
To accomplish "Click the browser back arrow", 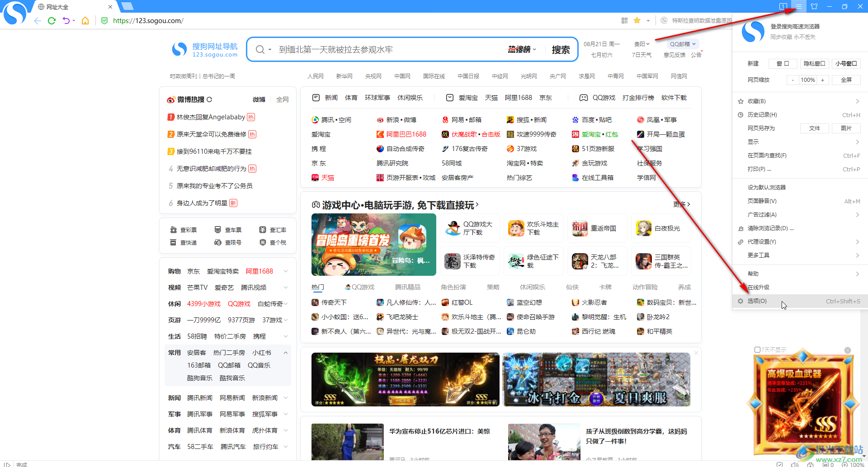I will point(38,21).
